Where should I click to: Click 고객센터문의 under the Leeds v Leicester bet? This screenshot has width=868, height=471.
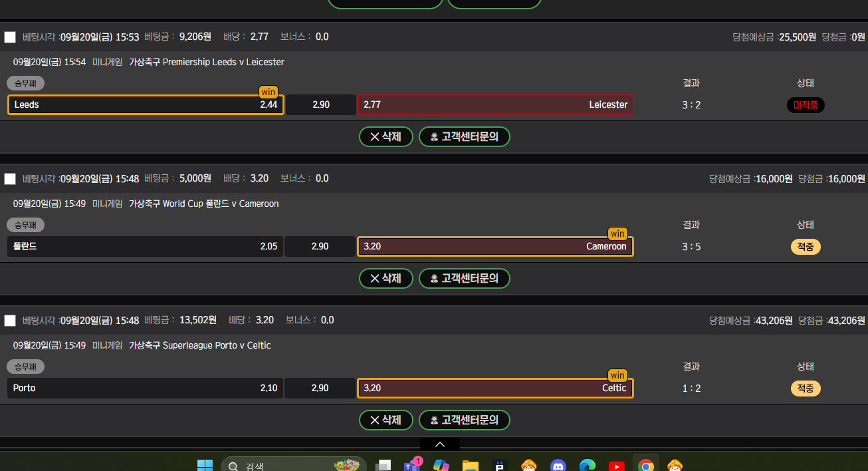coord(464,137)
